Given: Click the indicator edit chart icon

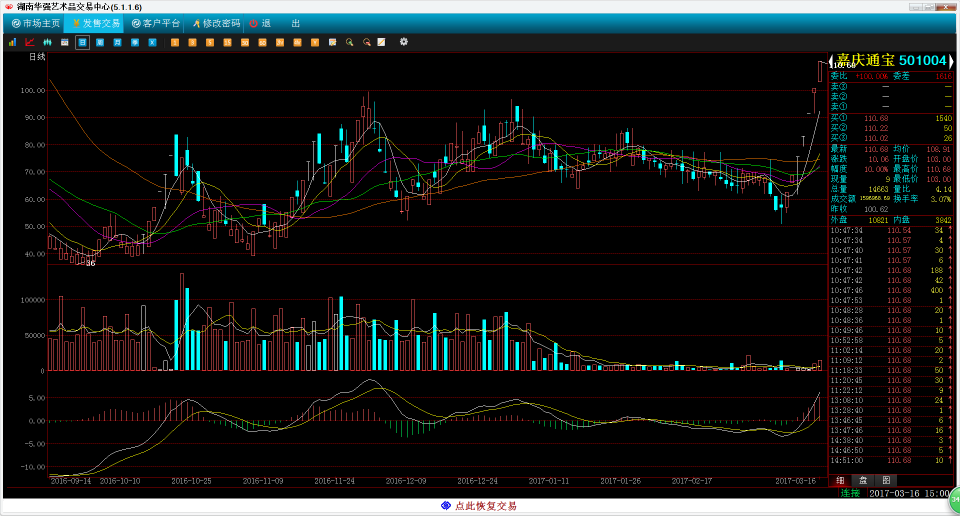Looking at the screenshot, I should pyautogui.click(x=332, y=42).
